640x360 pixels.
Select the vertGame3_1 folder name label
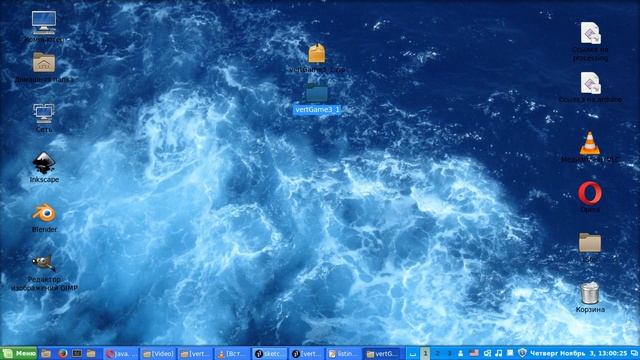(317, 110)
